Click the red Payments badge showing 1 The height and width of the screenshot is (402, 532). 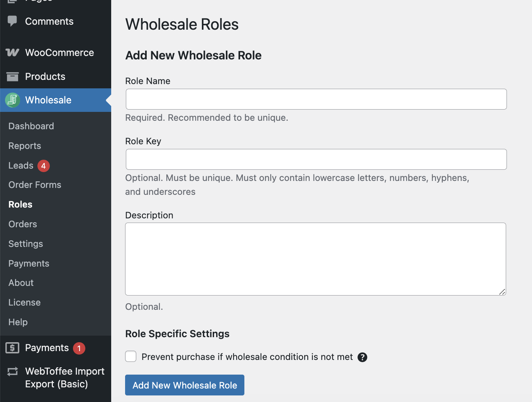click(79, 348)
